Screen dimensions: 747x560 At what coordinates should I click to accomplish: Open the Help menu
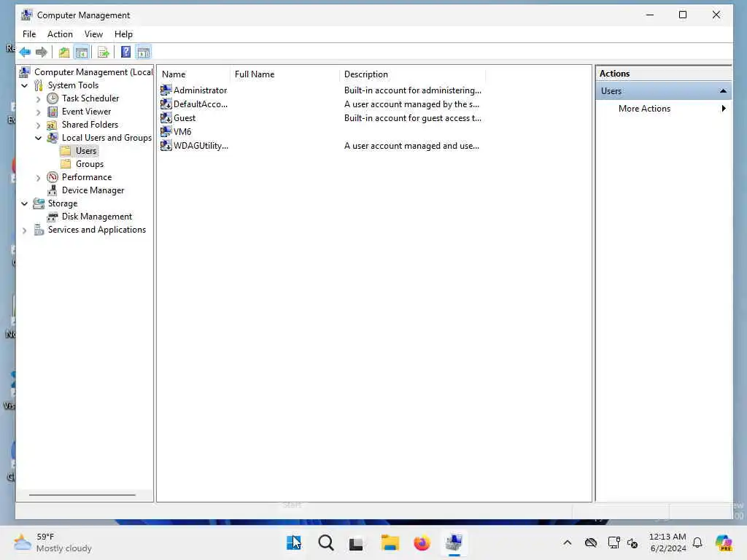point(123,34)
